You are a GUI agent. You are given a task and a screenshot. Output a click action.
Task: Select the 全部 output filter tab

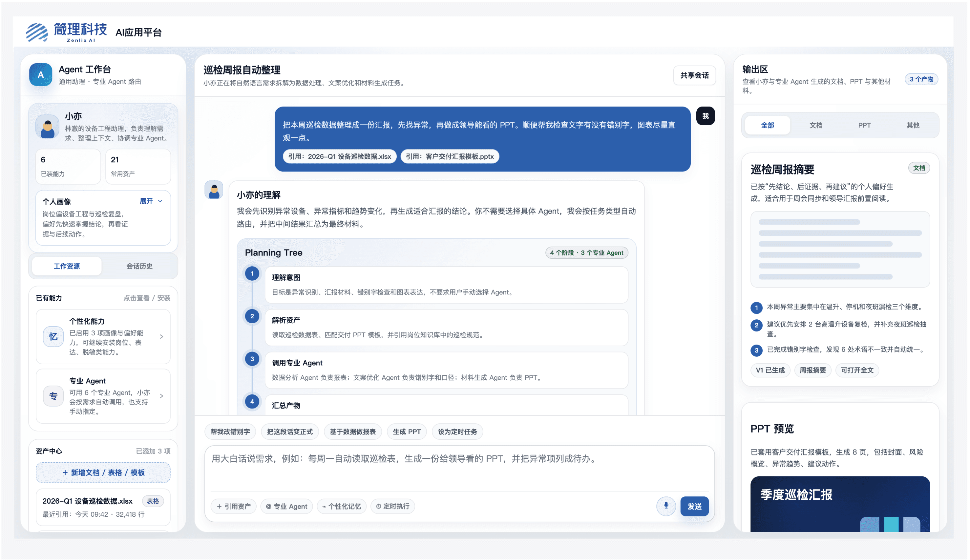[768, 125]
